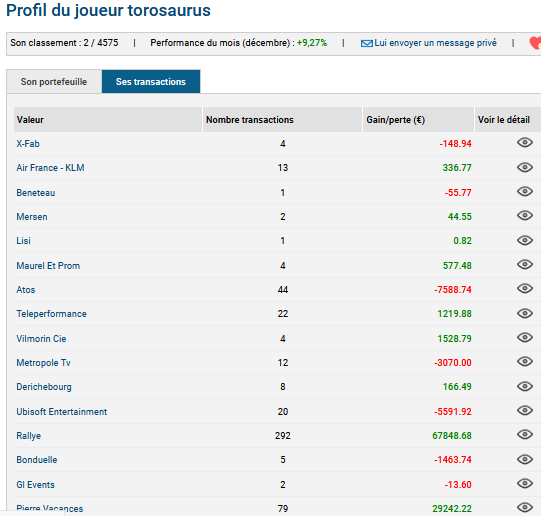View Lisi details via eye icon
The image size is (541, 516).
coord(525,240)
